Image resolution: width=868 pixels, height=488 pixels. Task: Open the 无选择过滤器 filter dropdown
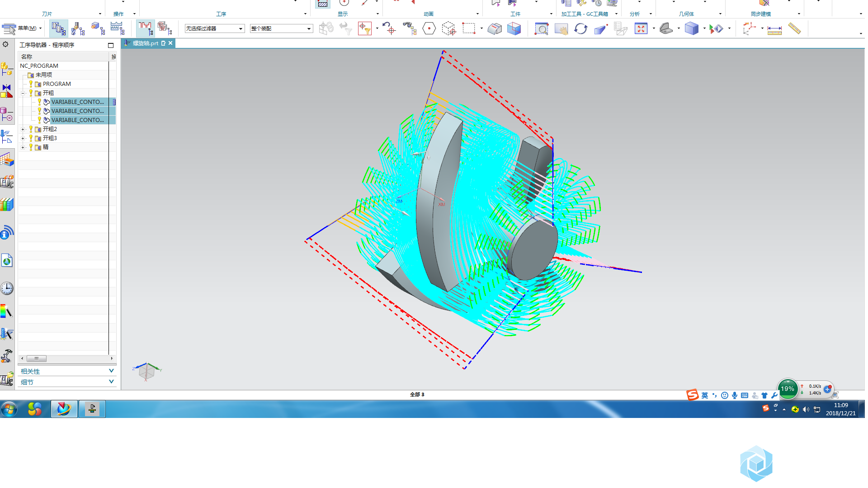click(x=214, y=28)
